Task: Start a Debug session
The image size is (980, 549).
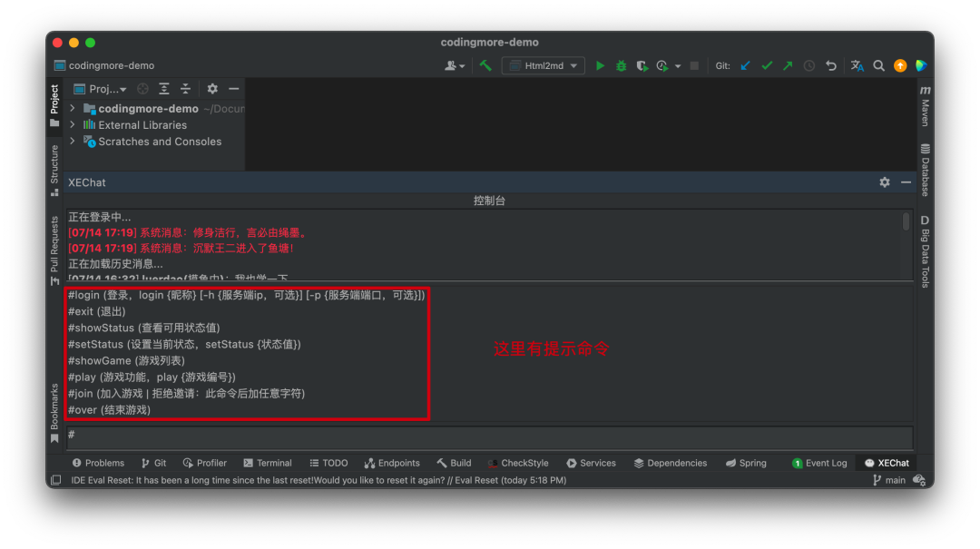Action: coord(620,65)
